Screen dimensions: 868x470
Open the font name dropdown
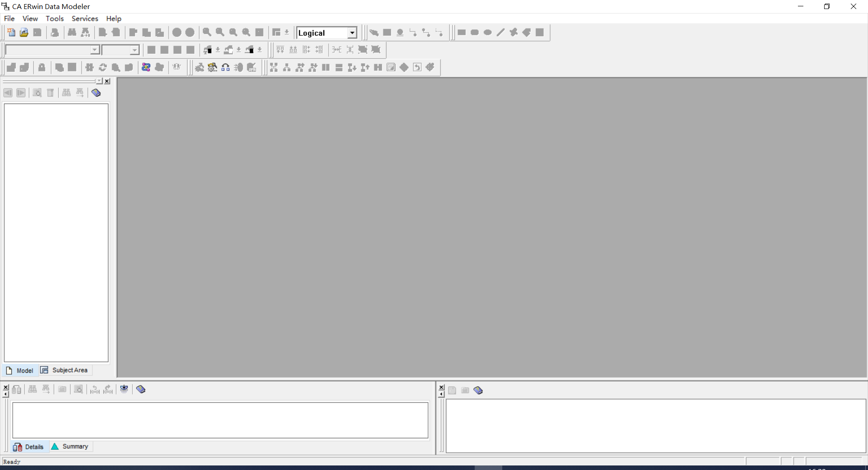(95, 50)
